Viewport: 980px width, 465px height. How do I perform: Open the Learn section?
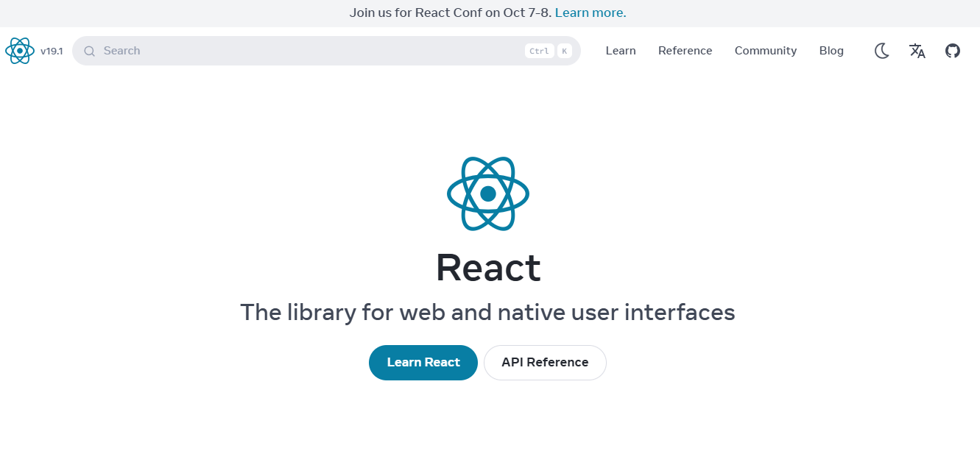(620, 50)
